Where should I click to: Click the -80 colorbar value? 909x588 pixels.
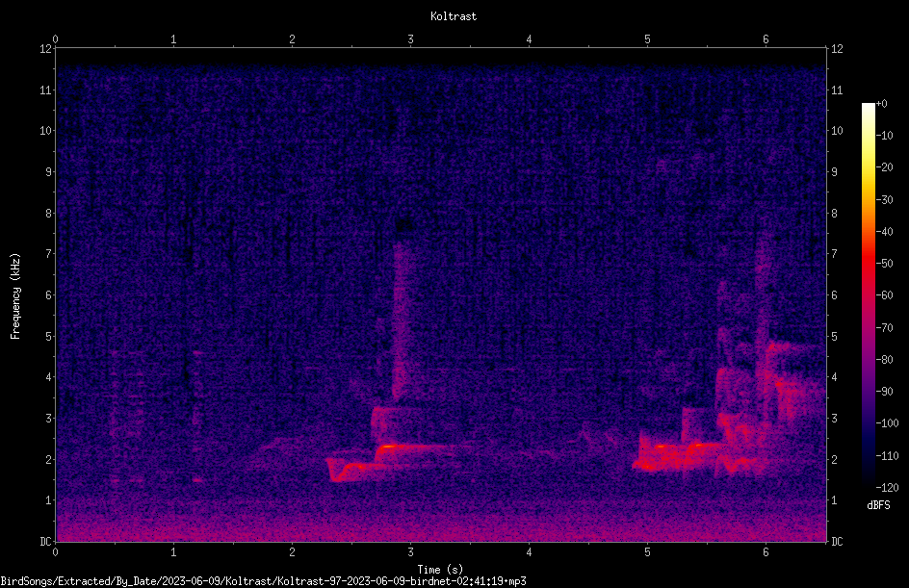tap(884, 359)
